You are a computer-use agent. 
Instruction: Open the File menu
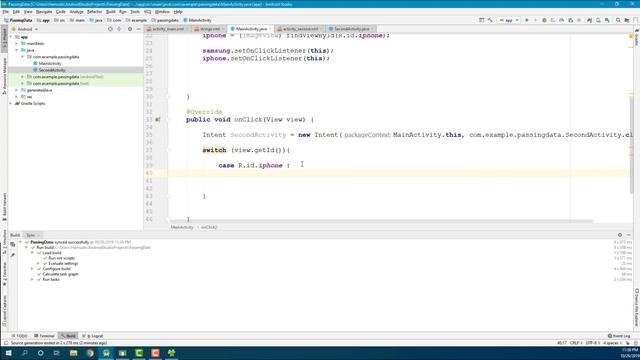click(x=6, y=12)
